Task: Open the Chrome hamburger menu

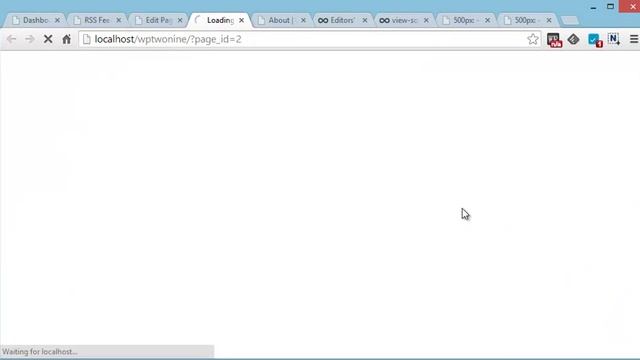Action: pyautogui.click(x=634, y=39)
